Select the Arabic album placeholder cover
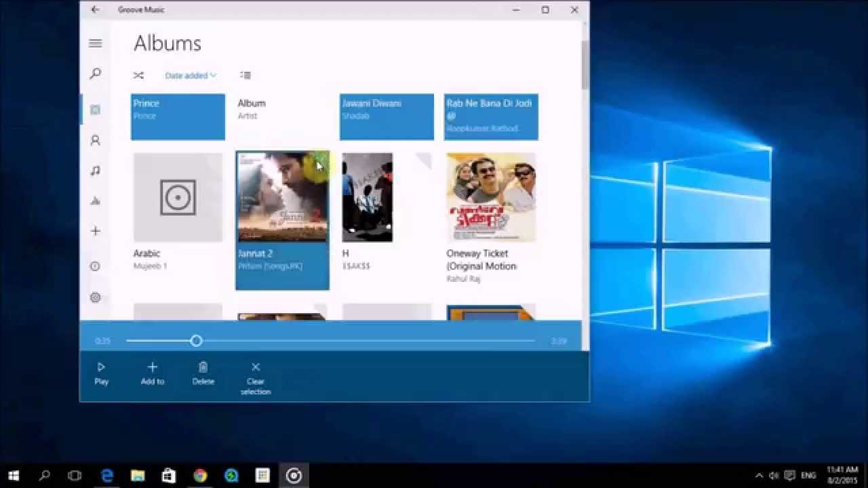The image size is (868, 488). point(178,197)
